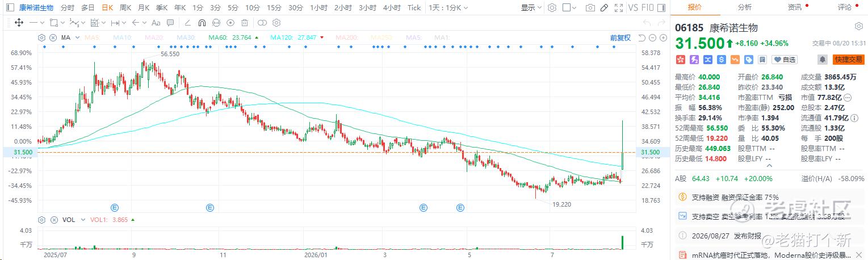This screenshot has width=868, height=260.
Task: Click the Hong Kong market flag icon
Action: [x=681, y=59]
